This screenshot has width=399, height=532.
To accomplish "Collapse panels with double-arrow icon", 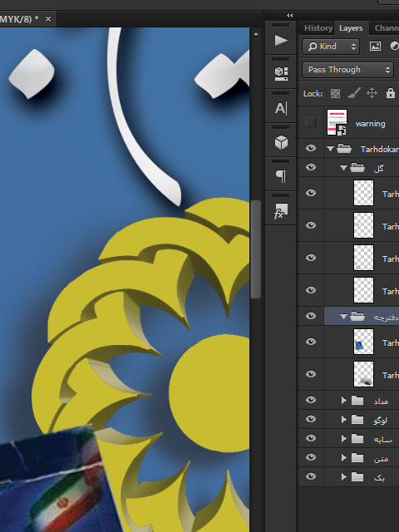I will (289, 15).
